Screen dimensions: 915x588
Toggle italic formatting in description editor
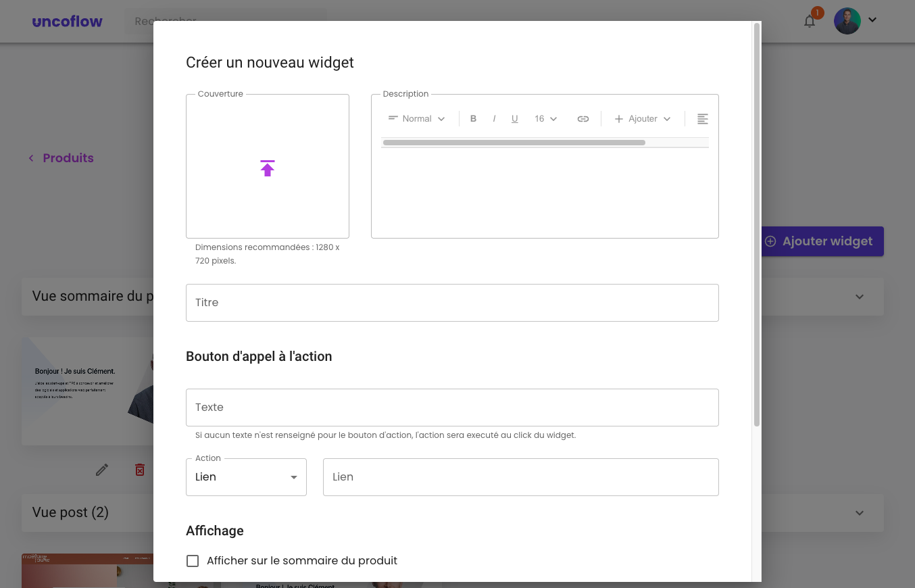pos(494,119)
